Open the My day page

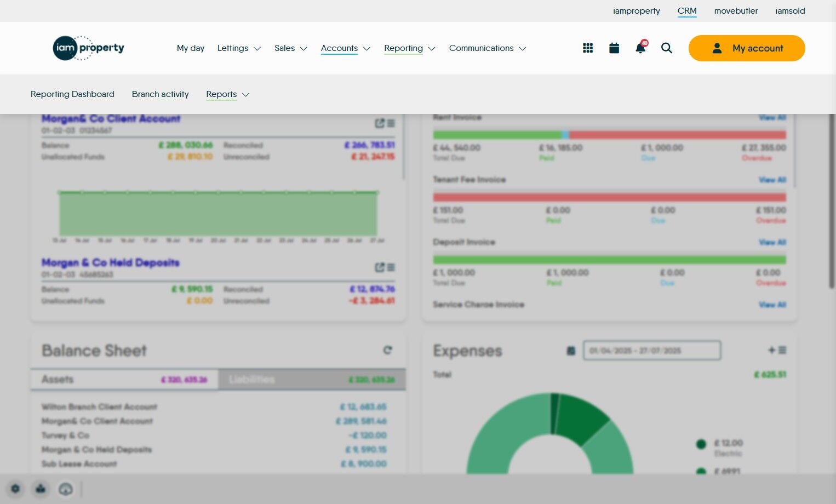coord(191,48)
